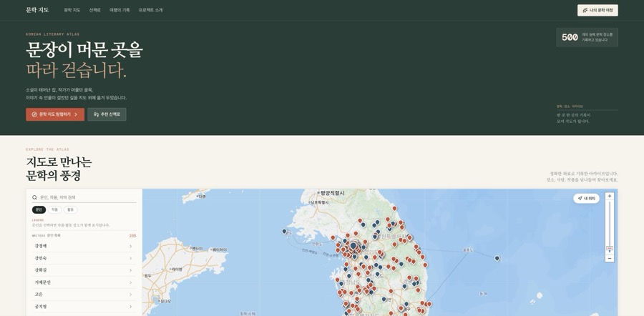644x316 pixels.
Task: Focus the 문인, 작품, 지역 검색 input field
Action: tap(84, 197)
